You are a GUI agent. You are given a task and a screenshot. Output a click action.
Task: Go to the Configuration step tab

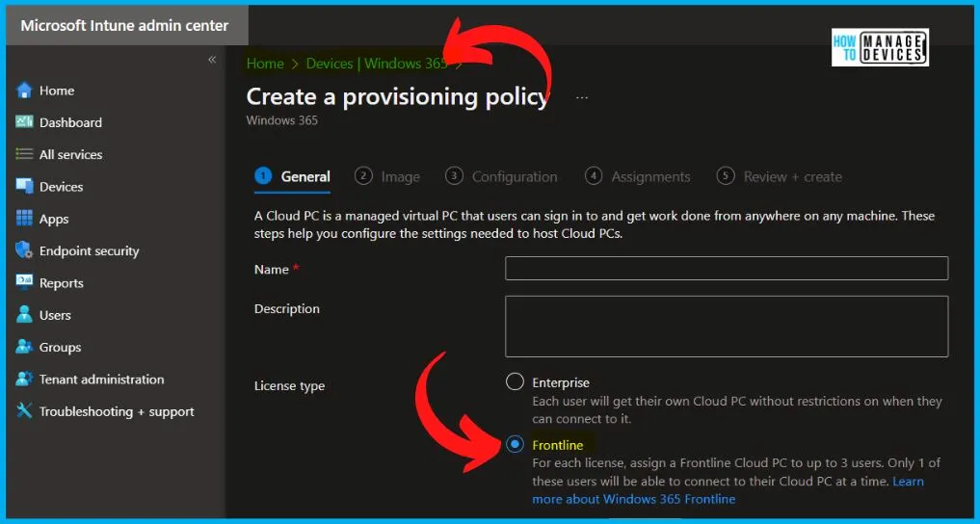(501, 176)
